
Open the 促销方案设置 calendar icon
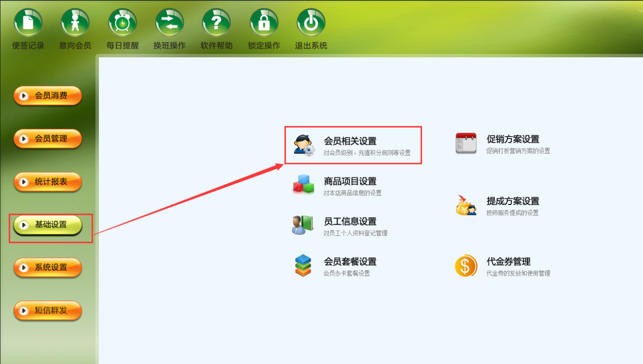point(466,143)
